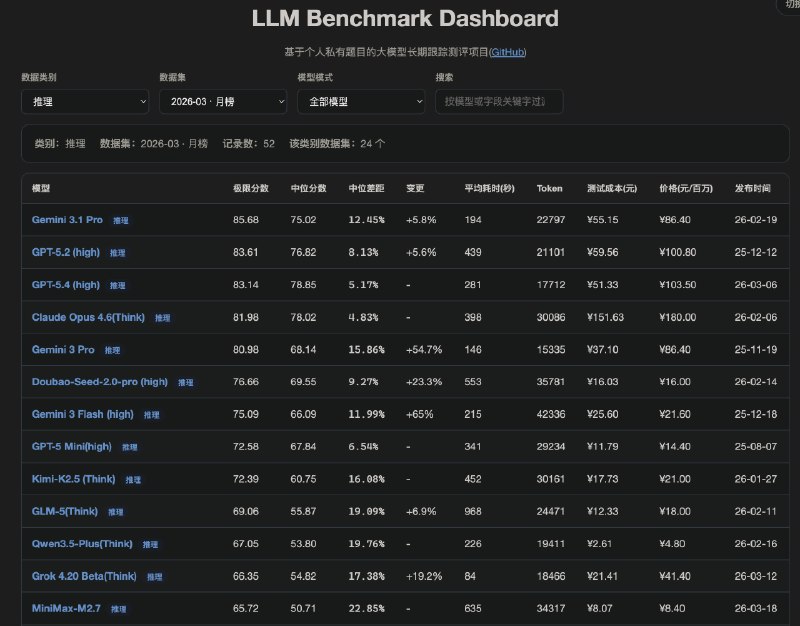Open the 模型模式 dropdown showing 全部模型

[361, 102]
